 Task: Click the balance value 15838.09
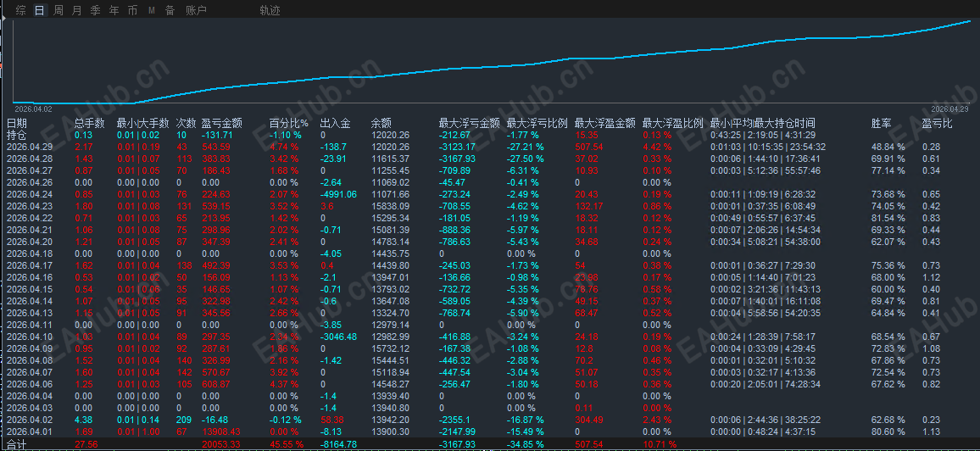point(390,206)
